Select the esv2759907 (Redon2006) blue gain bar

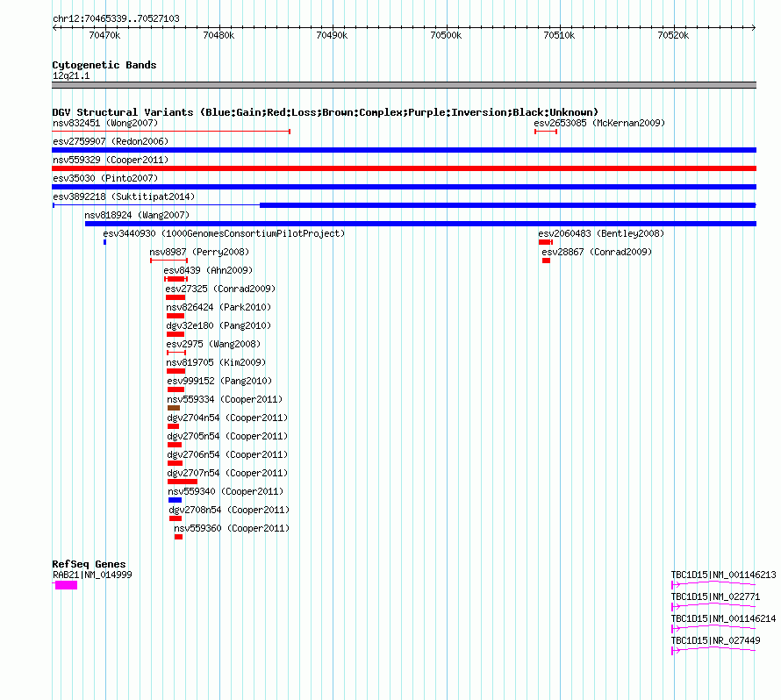click(x=404, y=150)
